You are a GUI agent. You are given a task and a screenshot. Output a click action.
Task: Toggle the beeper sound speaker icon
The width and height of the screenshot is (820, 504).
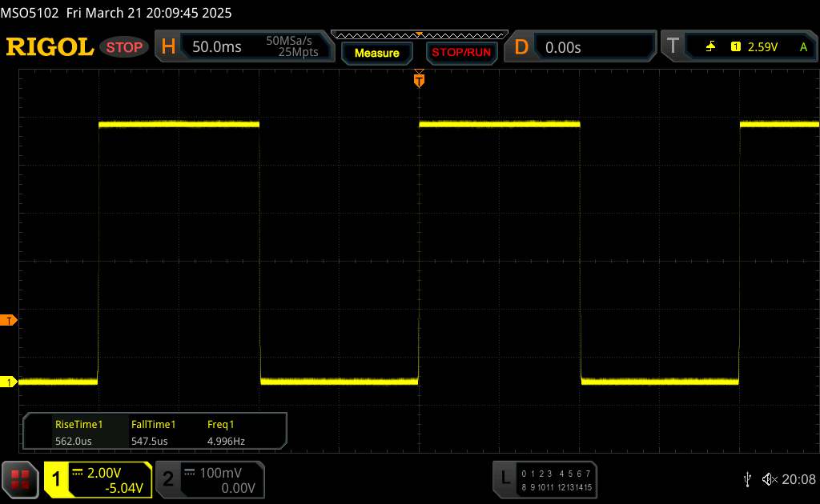point(769,478)
